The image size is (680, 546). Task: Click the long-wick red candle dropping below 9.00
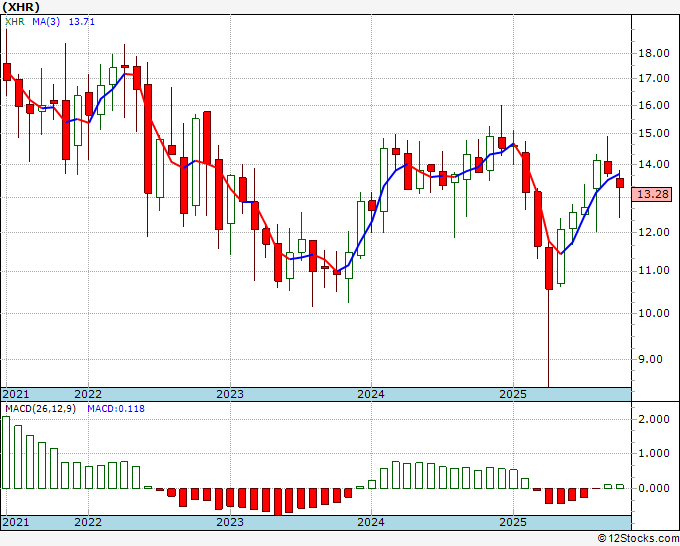tap(549, 268)
